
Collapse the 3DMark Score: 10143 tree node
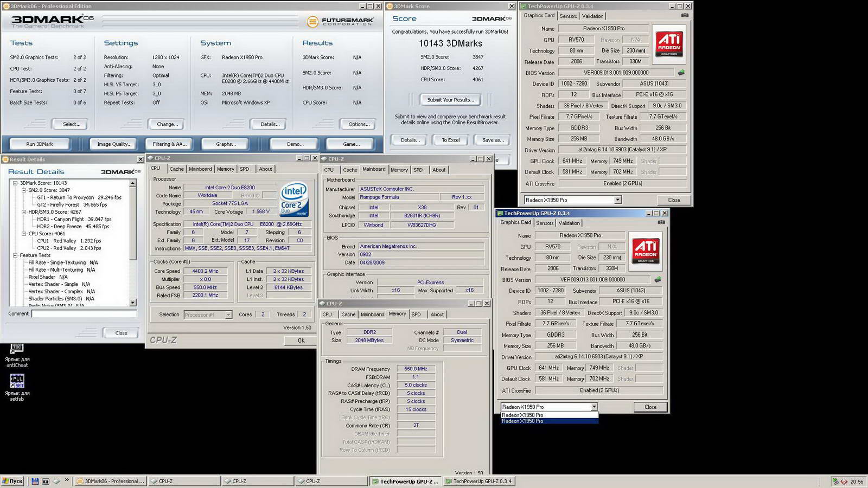click(15, 183)
